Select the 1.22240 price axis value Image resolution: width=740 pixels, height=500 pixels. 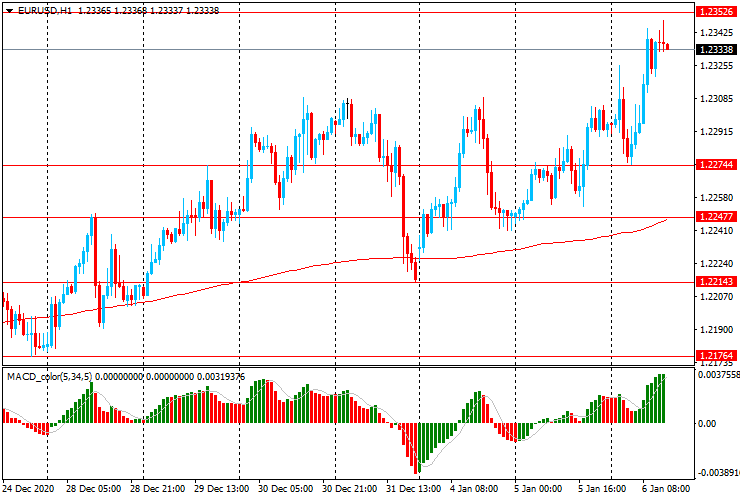717,264
